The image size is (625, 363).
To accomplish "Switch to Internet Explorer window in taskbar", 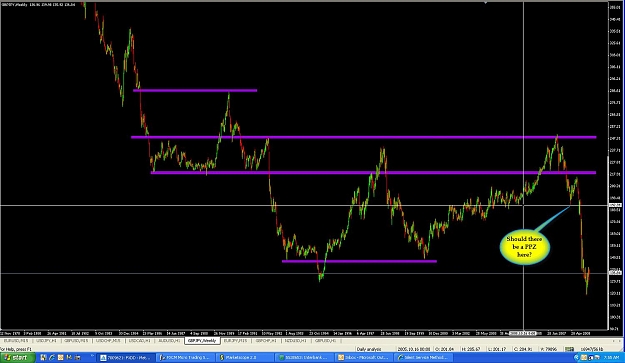I will pyautogui.click(x=424, y=357).
